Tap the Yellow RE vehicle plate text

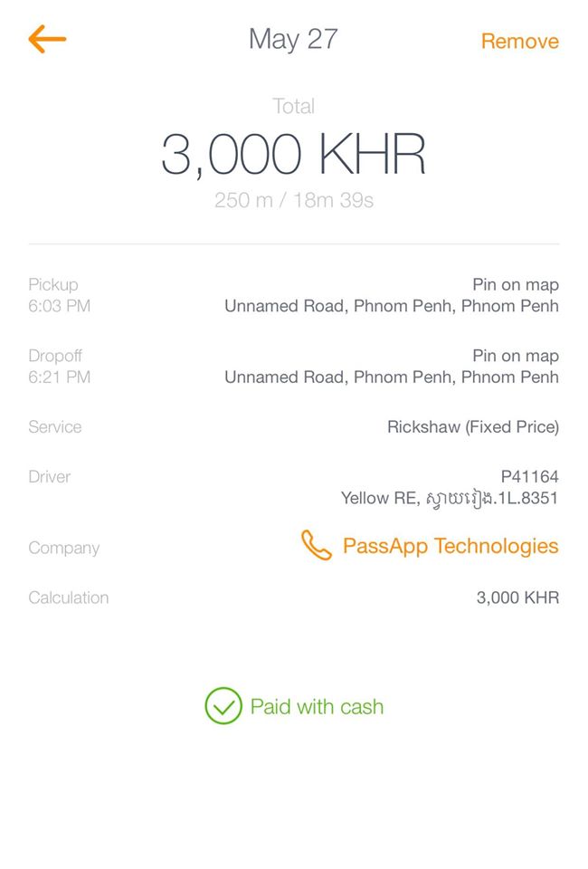tap(450, 498)
